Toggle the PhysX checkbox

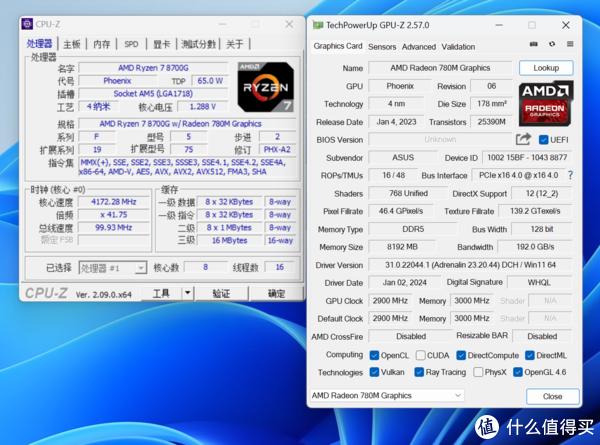(478, 372)
